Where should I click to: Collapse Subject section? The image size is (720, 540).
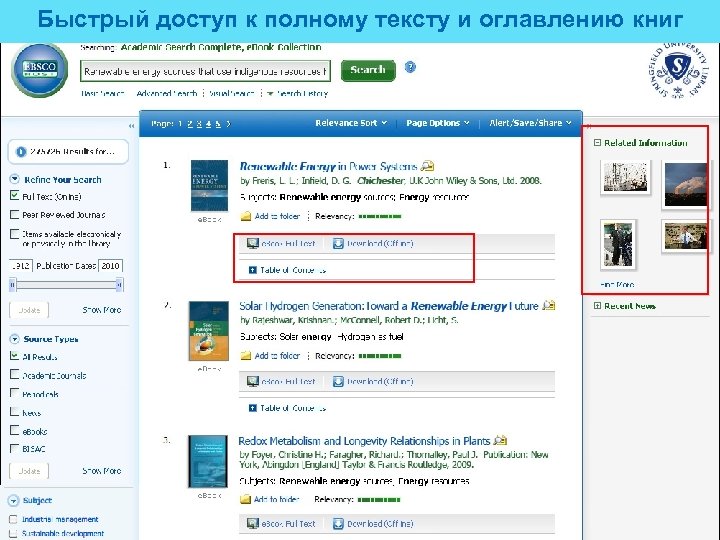coord(14,501)
